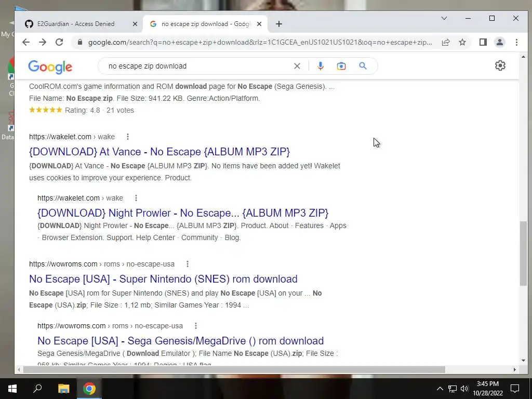532x399 pixels.
Task: Click scroll down arrow on vertical scrollbar
Action: (x=523, y=361)
